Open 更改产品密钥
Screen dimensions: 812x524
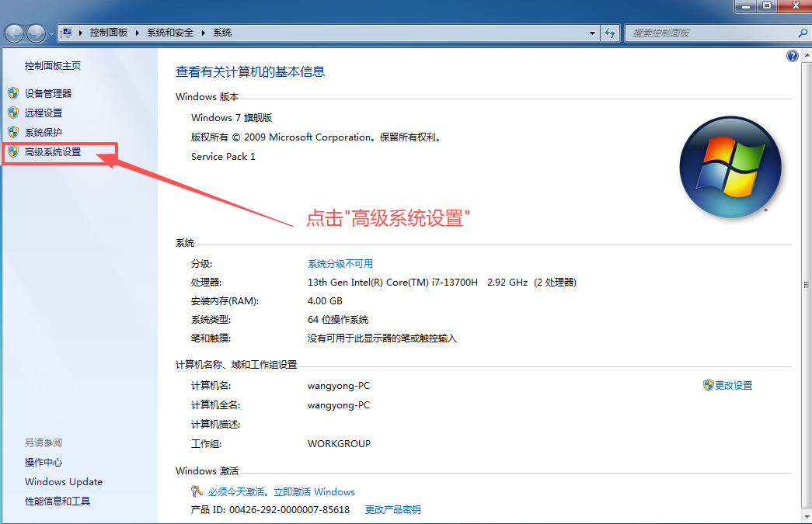pos(392,509)
